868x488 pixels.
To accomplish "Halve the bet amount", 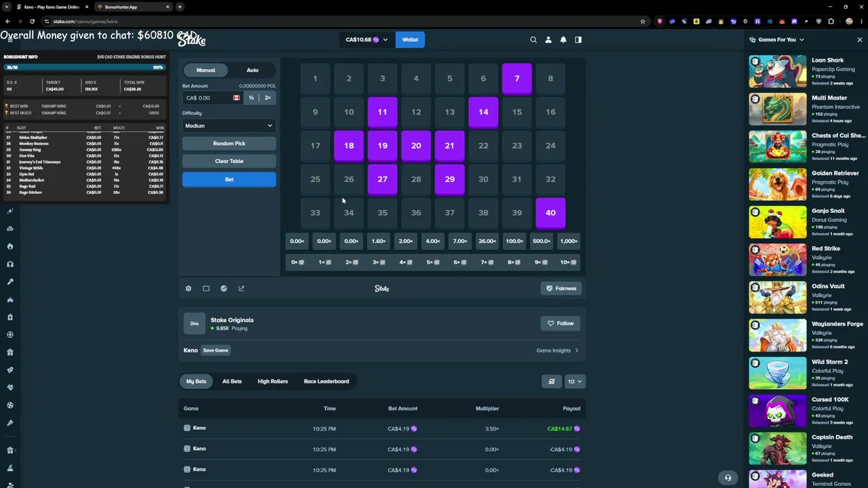I will [251, 98].
